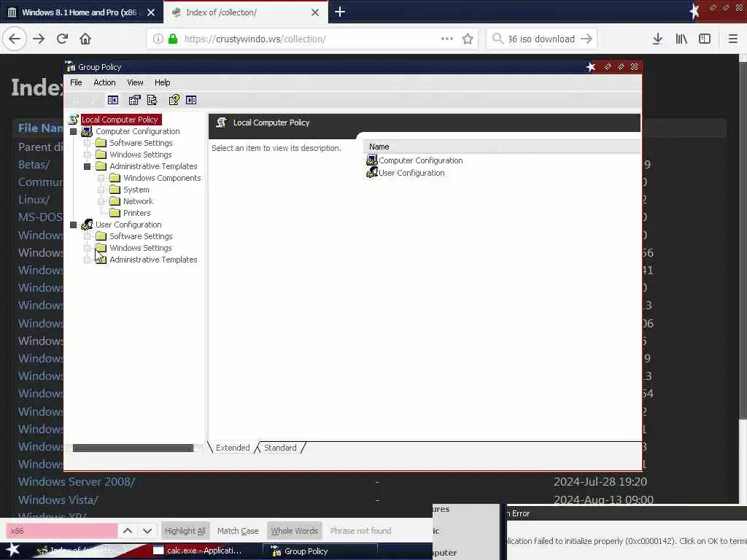Switch to Windows 8.1 Home and Pro tab
The image size is (747, 560).
[x=82, y=12]
